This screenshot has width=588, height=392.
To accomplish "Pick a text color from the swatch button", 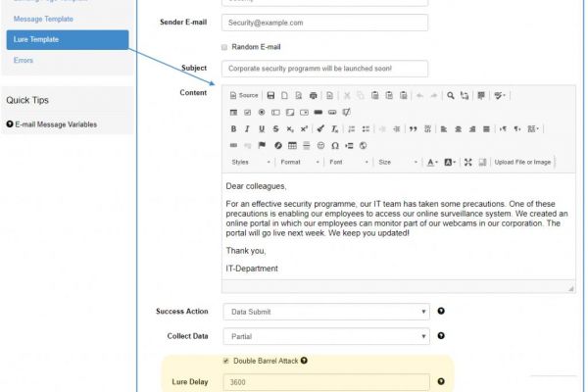I will click(x=432, y=162).
